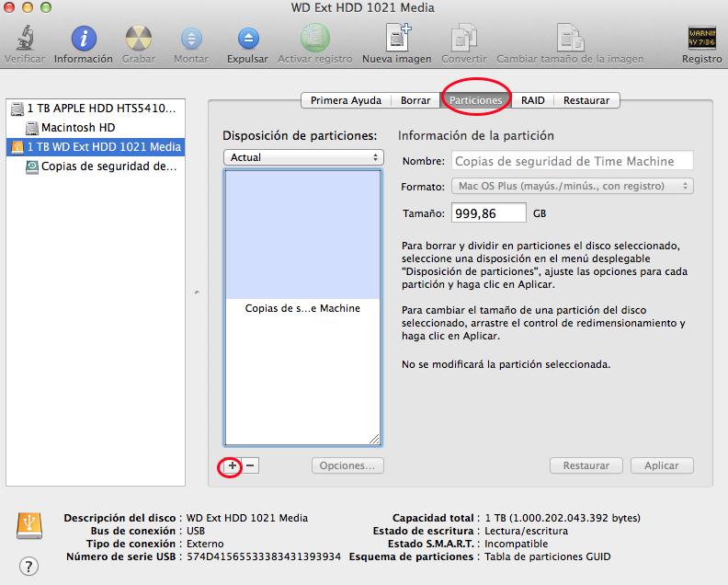Open the Formato dropdown menu
Screen dimensions: 728x585
pyautogui.click(x=573, y=187)
